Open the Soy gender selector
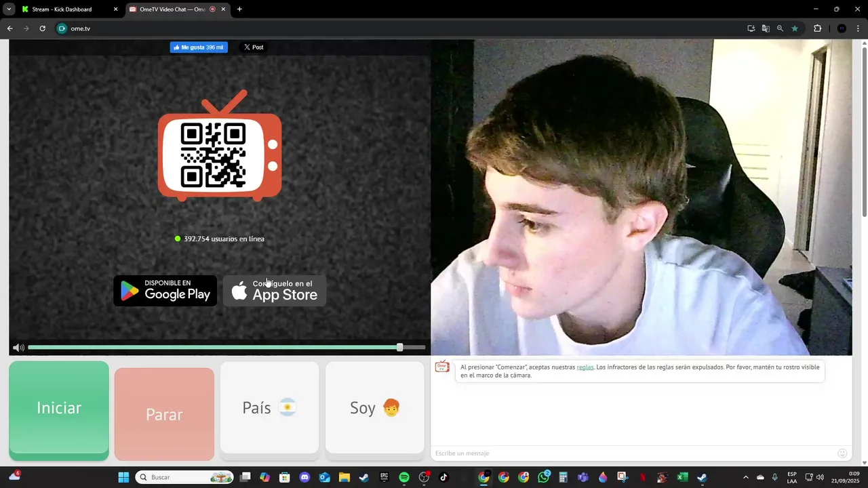 tap(375, 407)
